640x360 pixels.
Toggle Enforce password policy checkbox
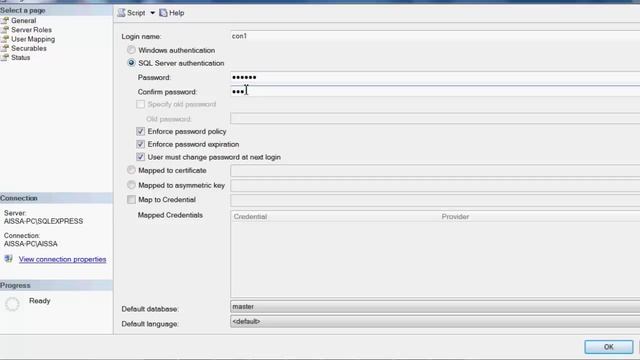point(140,131)
